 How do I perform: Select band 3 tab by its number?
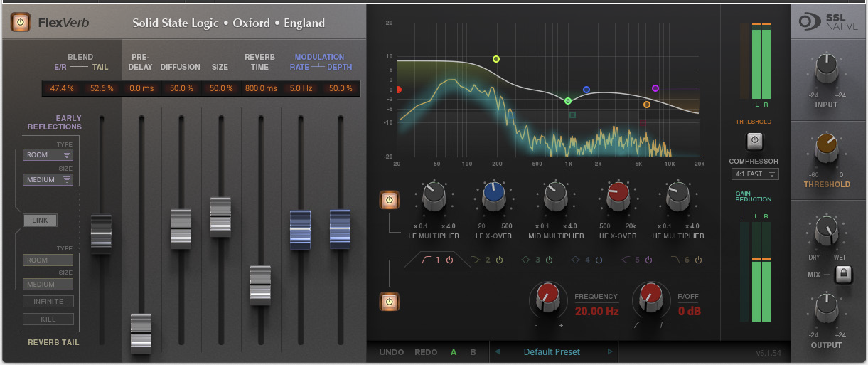click(x=538, y=260)
